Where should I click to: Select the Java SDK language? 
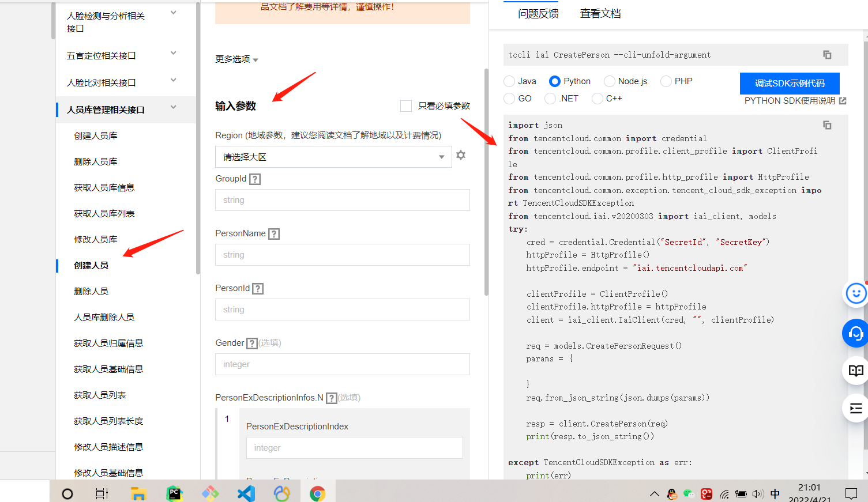(509, 81)
